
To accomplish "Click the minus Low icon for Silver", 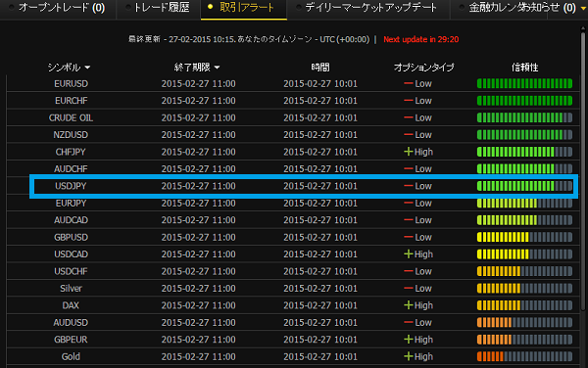I will (409, 288).
